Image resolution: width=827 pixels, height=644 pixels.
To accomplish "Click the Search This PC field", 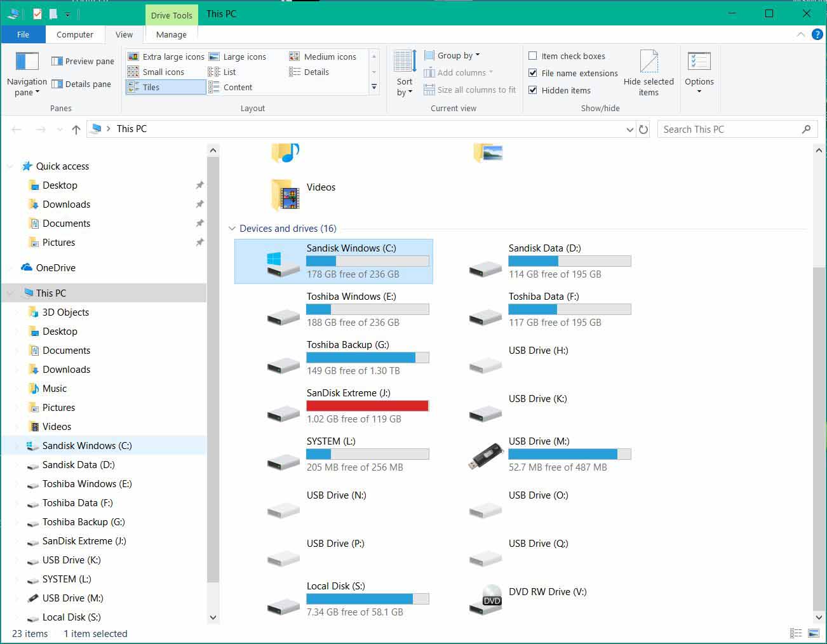I will click(x=737, y=129).
